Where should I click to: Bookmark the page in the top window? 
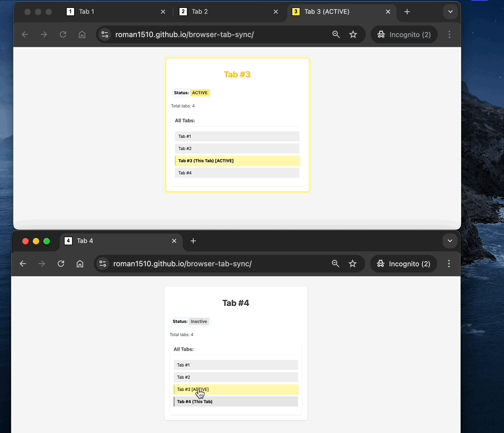pyautogui.click(x=353, y=34)
